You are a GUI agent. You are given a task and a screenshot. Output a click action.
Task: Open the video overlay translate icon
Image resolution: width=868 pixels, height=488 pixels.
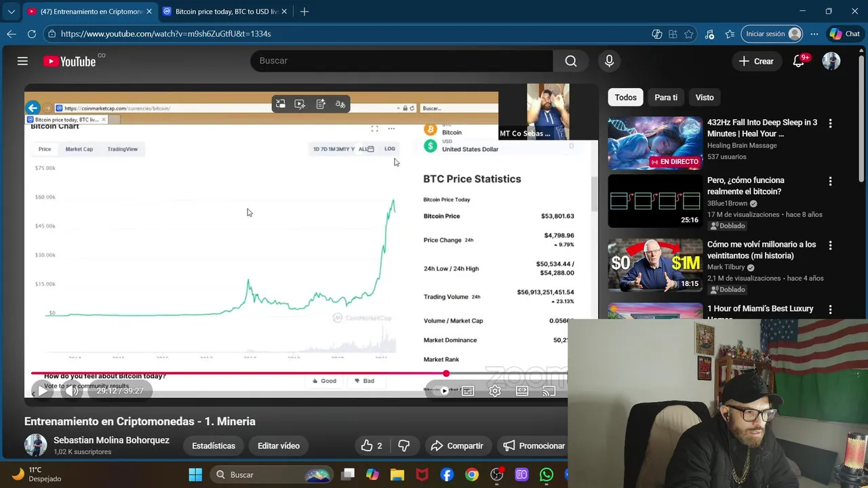[x=340, y=104]
